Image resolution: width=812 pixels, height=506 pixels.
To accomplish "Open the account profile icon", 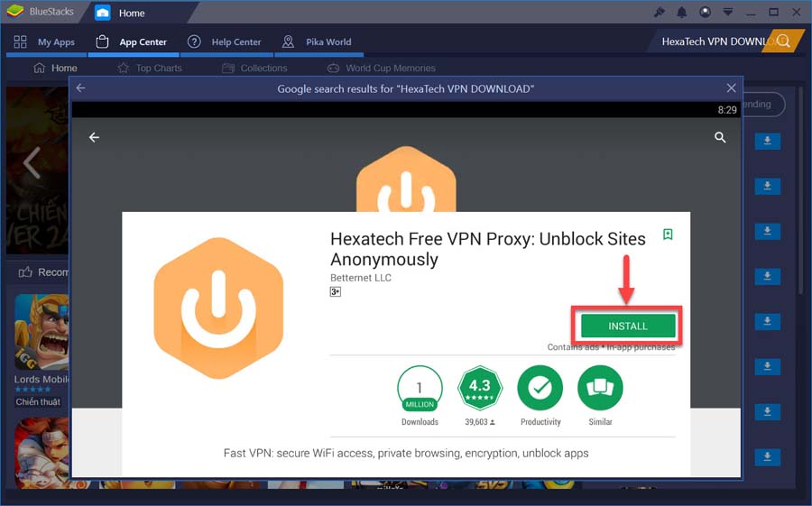I will pyautogui.click(x=705, y=12).
